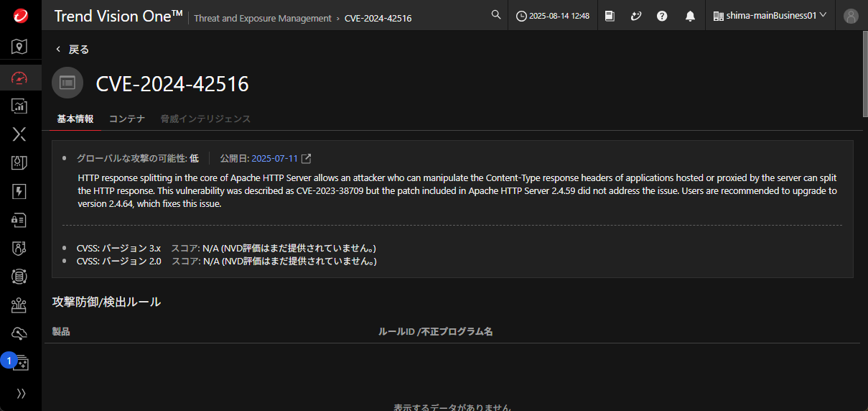This screenshot has height=411, width=868.
Task: Open the support phone header icon
Action: tap(635, 15)
